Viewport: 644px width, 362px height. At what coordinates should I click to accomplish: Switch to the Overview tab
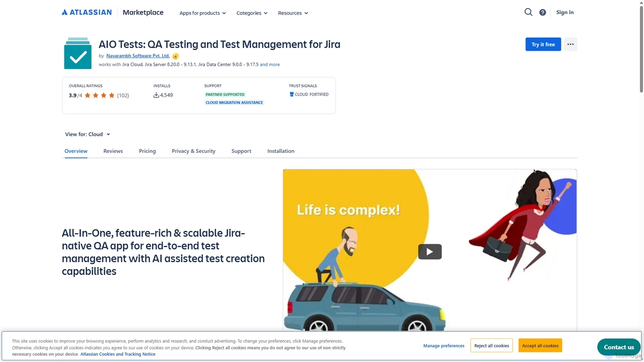[x=76, y=151]
